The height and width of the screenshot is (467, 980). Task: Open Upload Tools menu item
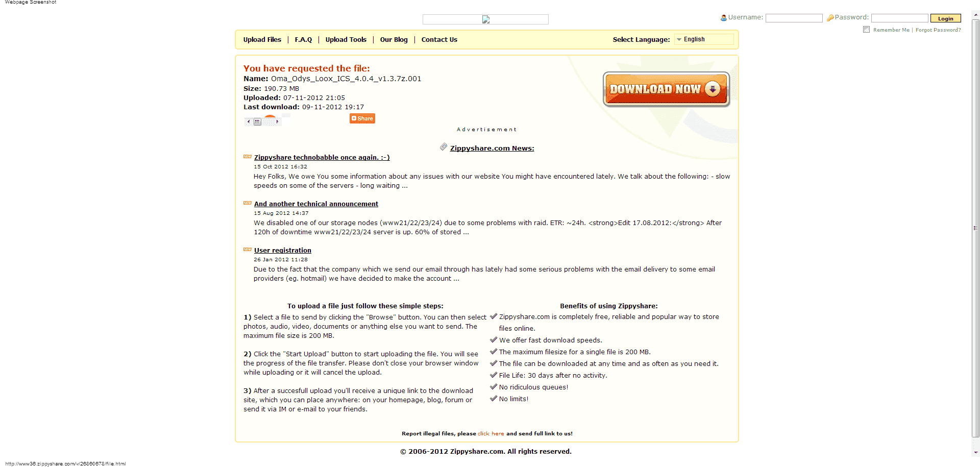pyautogui.click(x=346, y=39)
